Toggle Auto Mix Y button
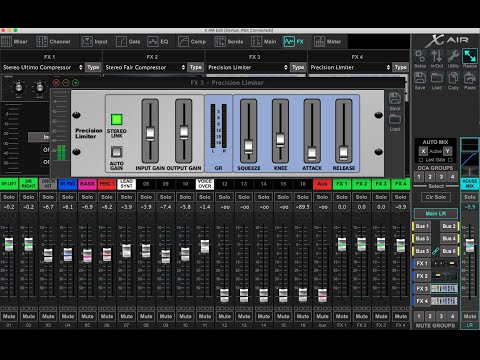This screenshot has height=360, width=480. [x=447, y=151]
